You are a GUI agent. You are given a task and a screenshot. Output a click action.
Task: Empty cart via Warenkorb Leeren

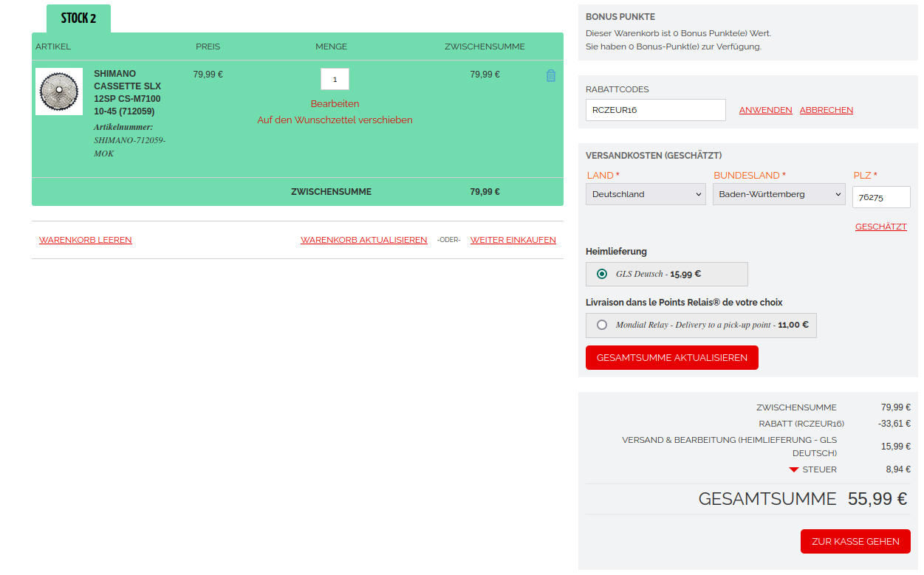click(86, 240)
